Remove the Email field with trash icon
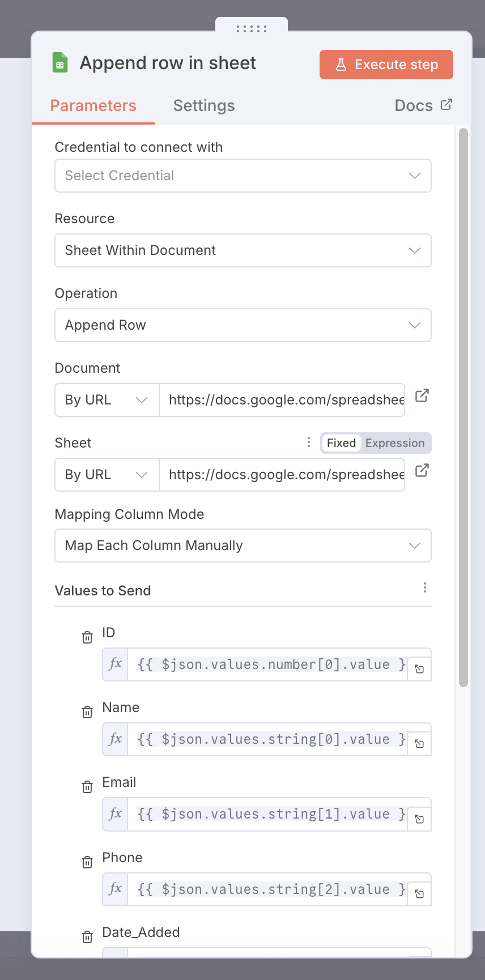Screen dimensions: 485x980 click(87, 787)
